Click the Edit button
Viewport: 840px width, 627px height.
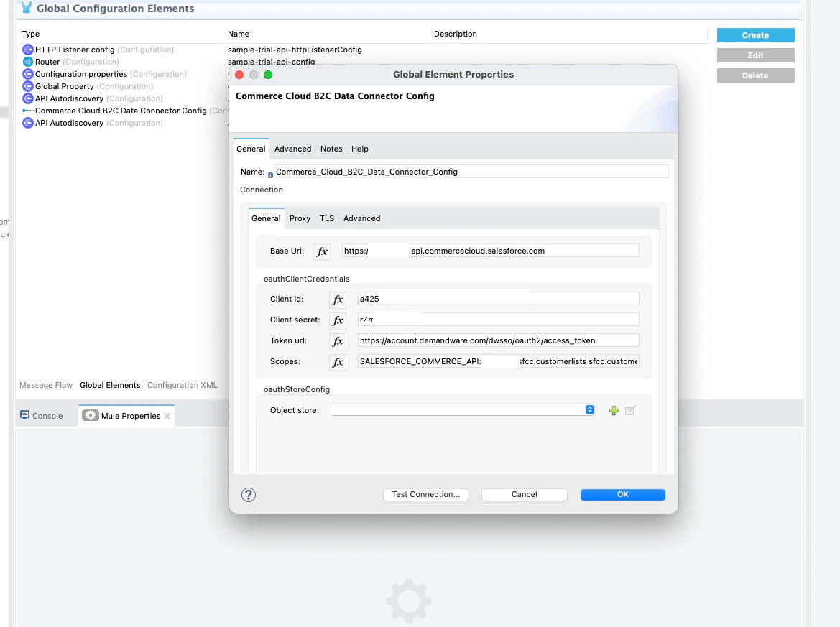[x=755, y=55]
